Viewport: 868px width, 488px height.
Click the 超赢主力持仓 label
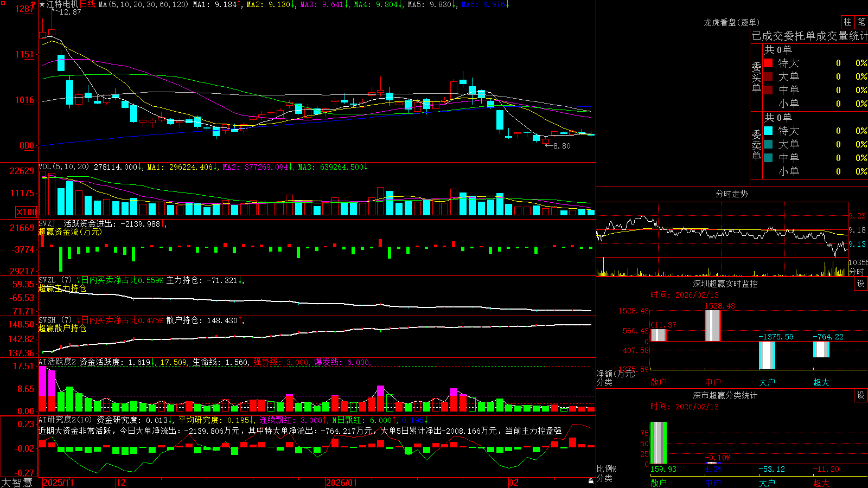[62, 288]
